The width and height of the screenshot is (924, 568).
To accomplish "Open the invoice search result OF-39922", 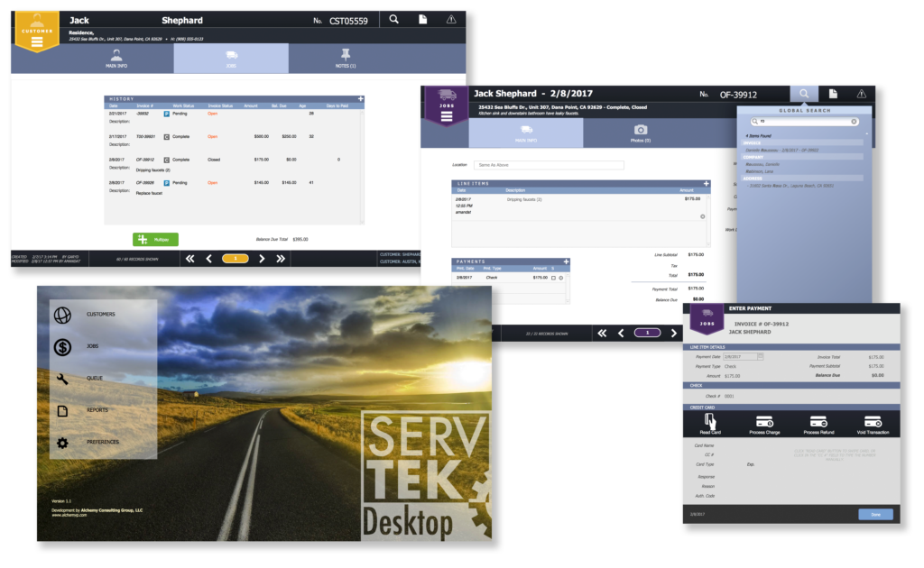I will click(781, 150).
